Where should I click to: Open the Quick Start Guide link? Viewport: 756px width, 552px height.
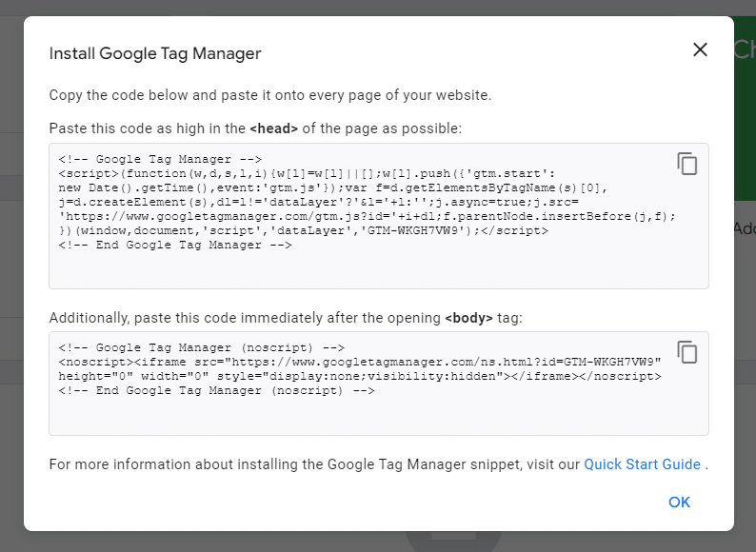642,464
